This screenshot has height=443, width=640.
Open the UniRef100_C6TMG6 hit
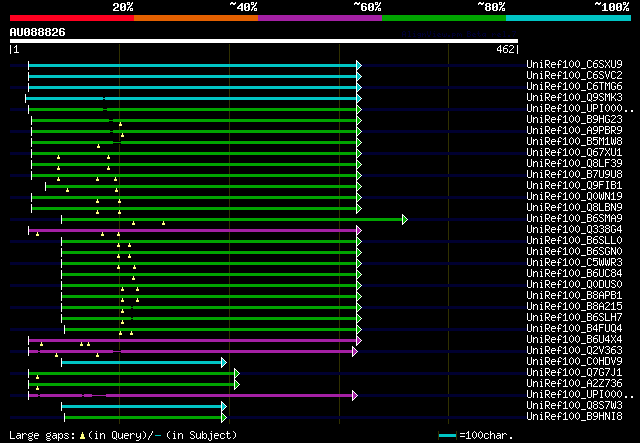pos(574,87)
